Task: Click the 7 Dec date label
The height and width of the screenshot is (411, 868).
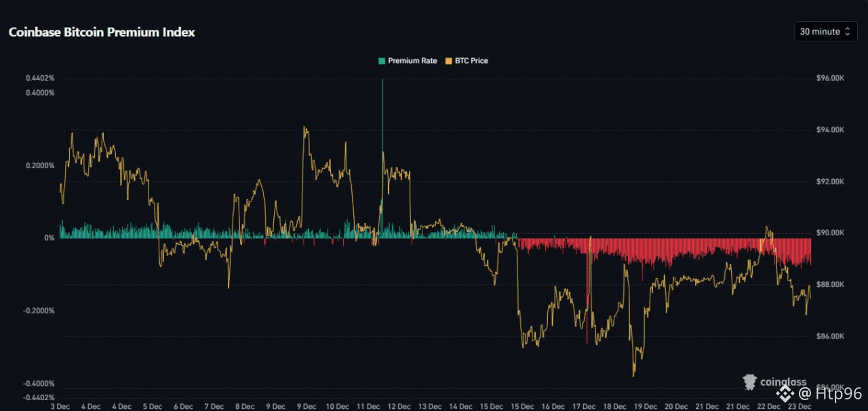Action: pos(214,407)
